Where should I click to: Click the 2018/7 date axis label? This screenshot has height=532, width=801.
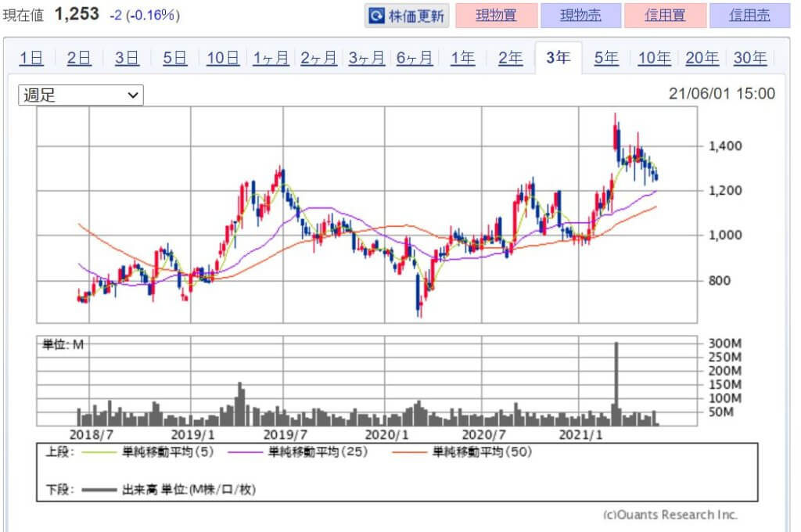(x=91, y=435)
